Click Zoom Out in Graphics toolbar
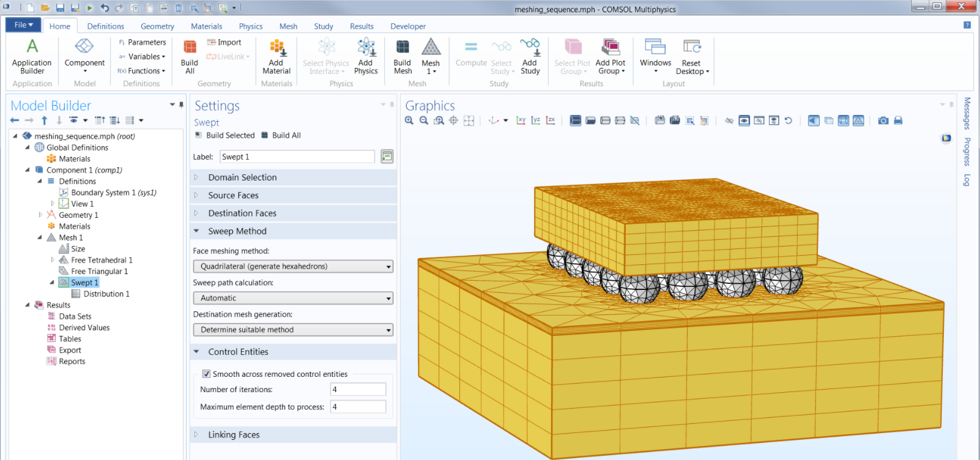This screenshot has height=460, width=980. coord(424,121)
